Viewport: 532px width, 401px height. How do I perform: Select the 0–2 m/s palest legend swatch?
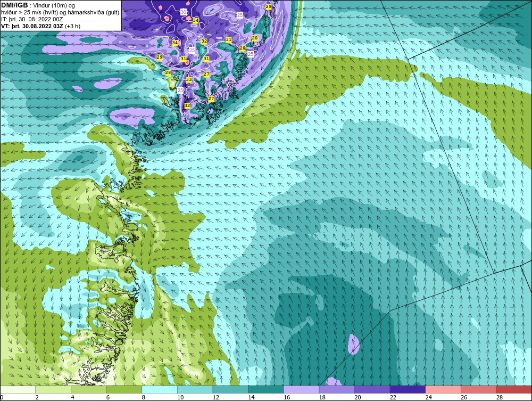click(18, 389)
